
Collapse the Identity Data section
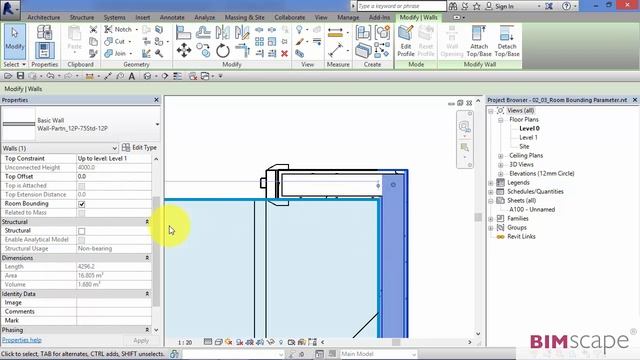[x=147, y=294]
